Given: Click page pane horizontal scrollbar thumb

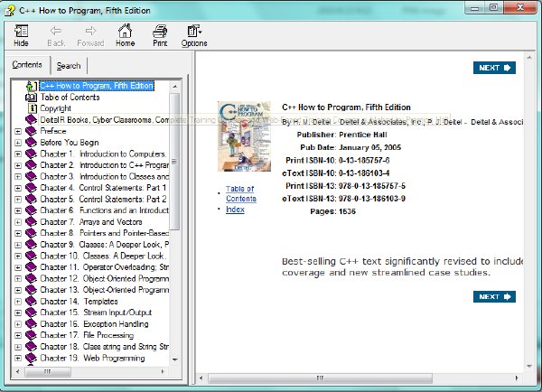Looking at the screenshot, I should click(x=320, y=378).
